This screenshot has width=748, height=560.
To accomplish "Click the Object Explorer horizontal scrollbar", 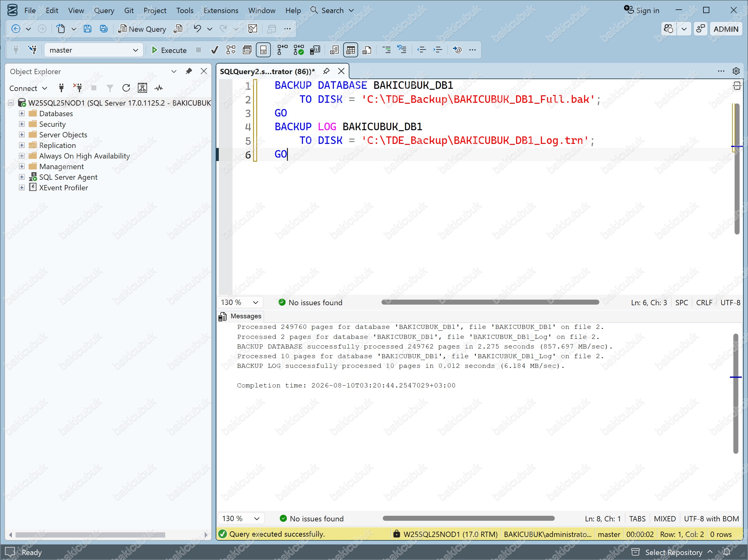I will [90, 535].
